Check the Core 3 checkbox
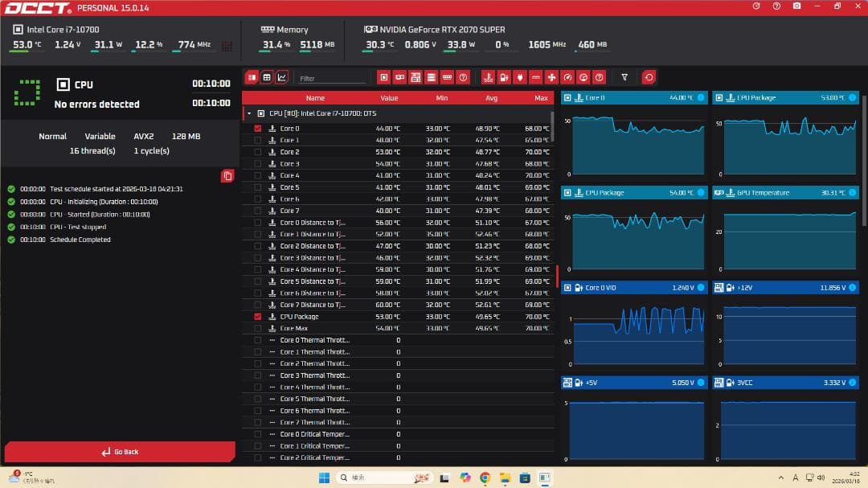This screenshot has width=868, height=488. pos(257,163)
